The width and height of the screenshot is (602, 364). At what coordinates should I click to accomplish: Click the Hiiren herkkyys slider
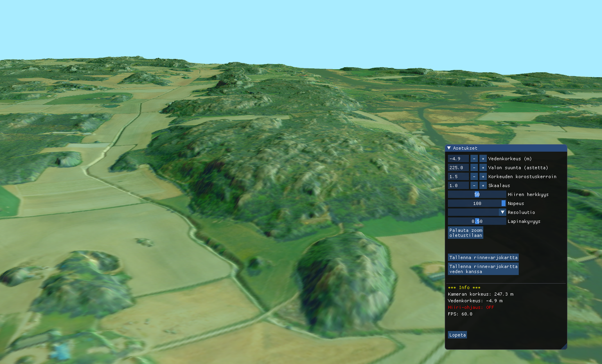[x=477, y=194]
